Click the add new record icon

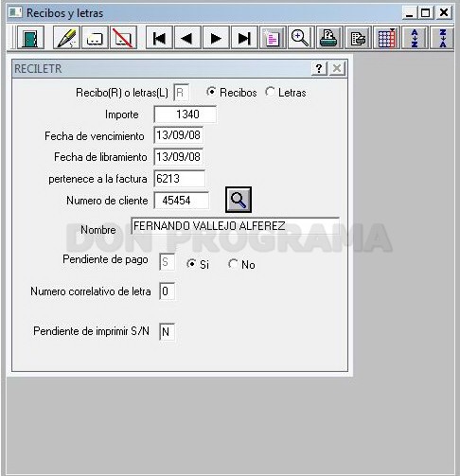click(x=95, y=38)
